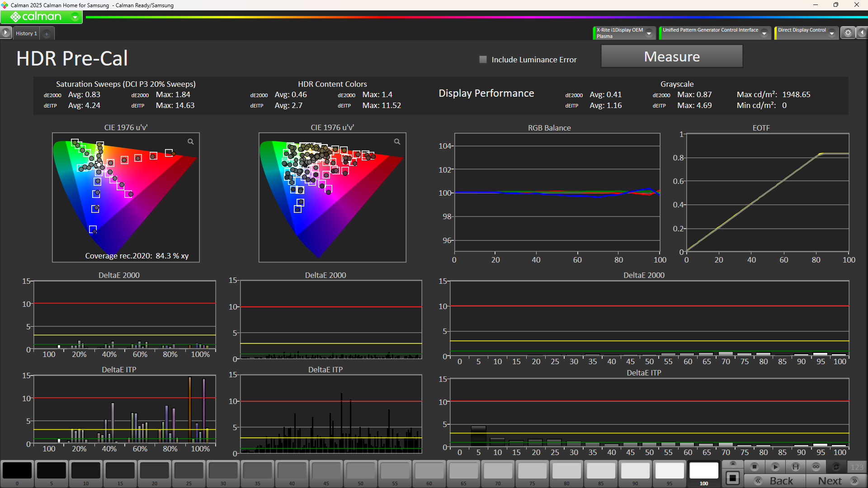Toggle the 123 numeric readout button
Viewport: 868px width, 488px height.
(857, 467)
